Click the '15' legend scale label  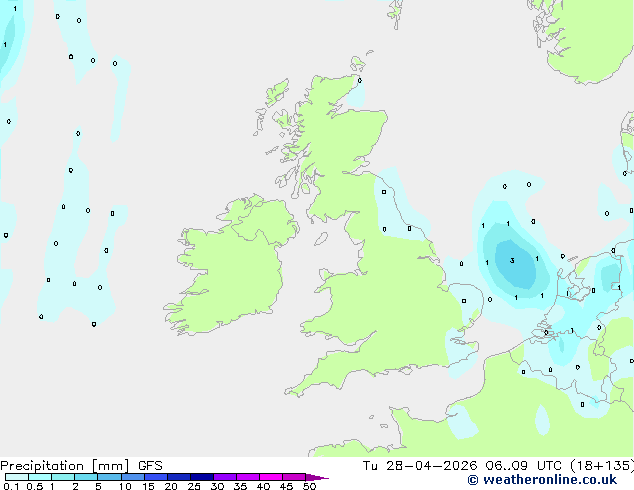click(148, 486)
